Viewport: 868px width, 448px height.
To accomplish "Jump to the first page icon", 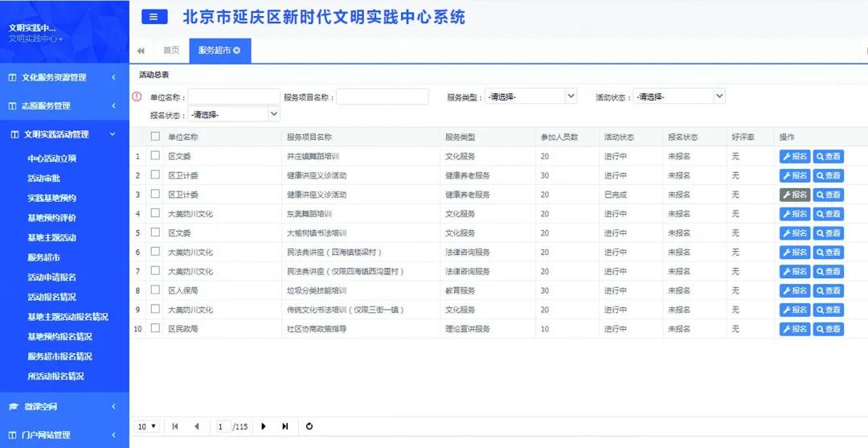I will point(175,426).
